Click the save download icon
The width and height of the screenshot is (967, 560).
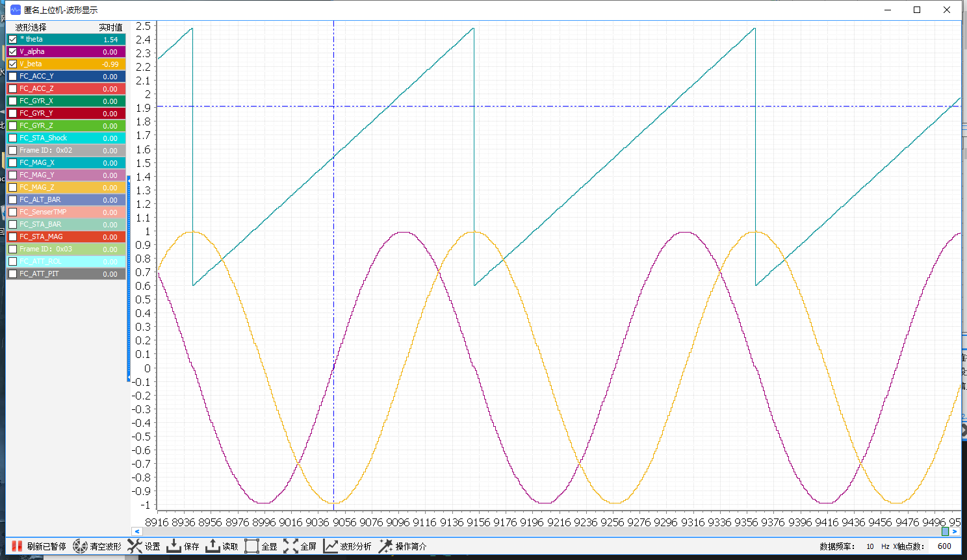pyautogui.click(x=174, y=546)
